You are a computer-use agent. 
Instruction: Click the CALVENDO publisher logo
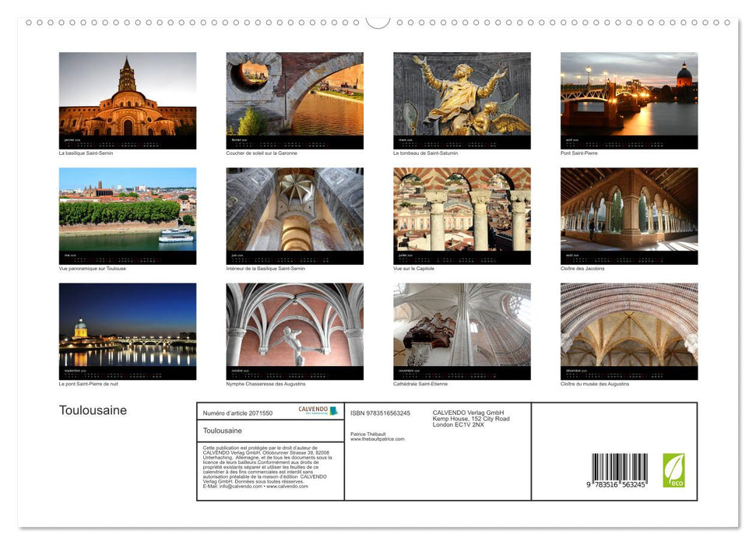pyautogui.click(x=312, y=410)
